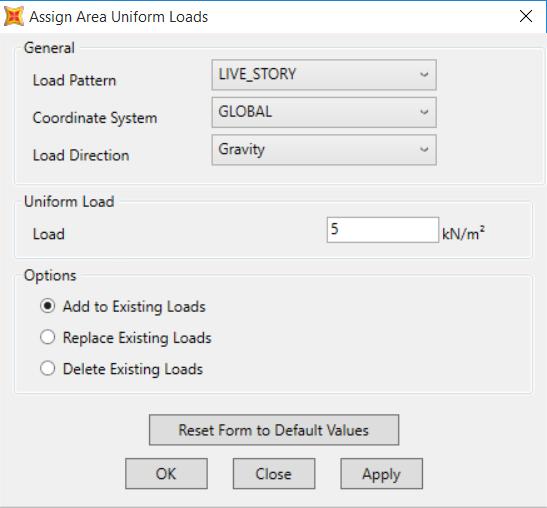This screenshot has height=508, width=547.
Task: Confirm with the OK button
Action: [x=166, y=474]
